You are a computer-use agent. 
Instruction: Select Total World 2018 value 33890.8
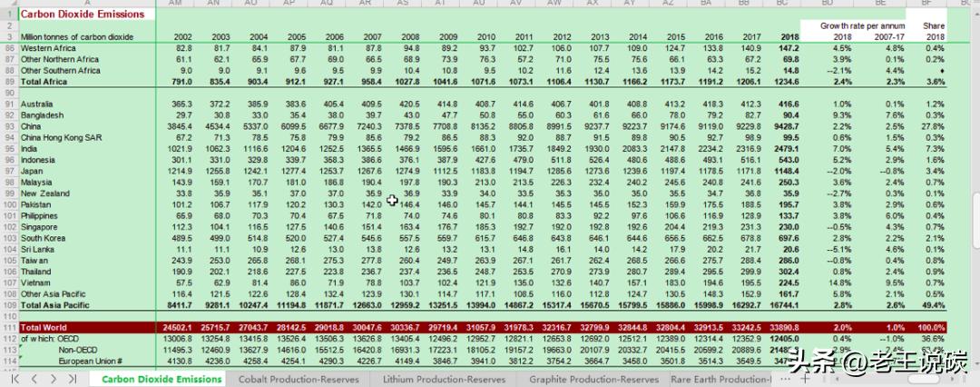tap(782, 328)
